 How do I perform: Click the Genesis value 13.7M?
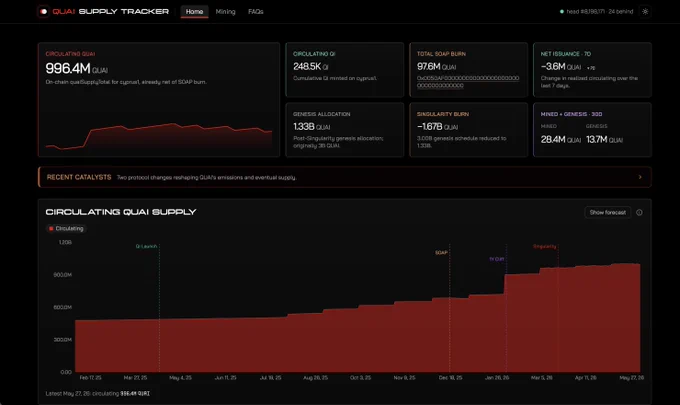coord(596,140)
